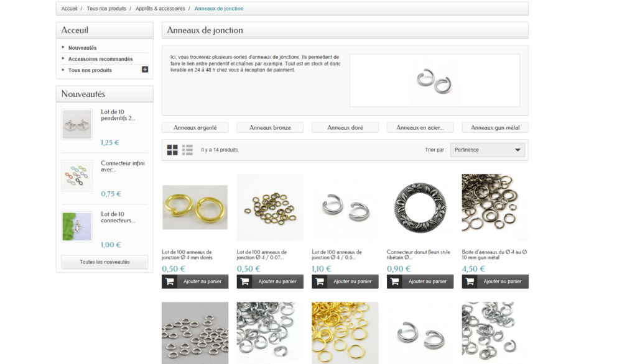
Task: Expand the Nouveautés category in the sidebar
Action: [83, 47]
